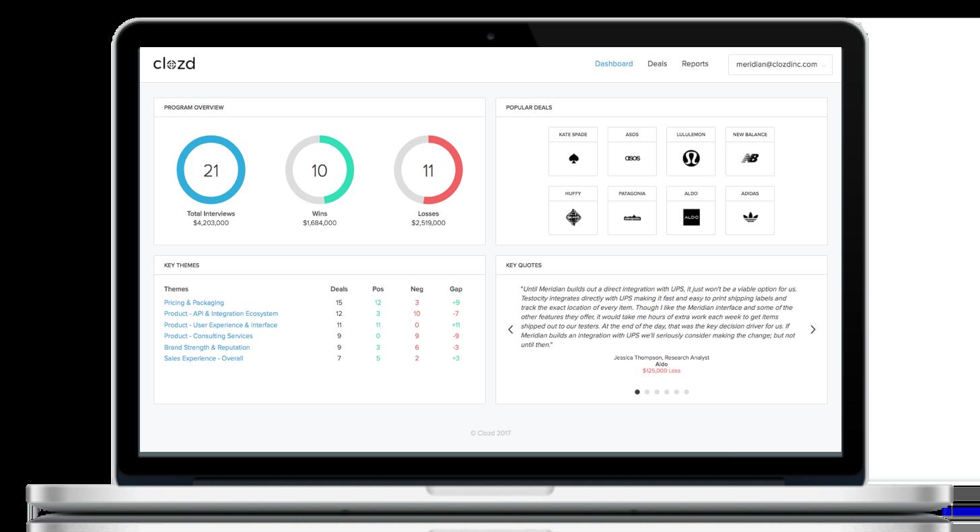The height and width of the screenshot is (532, 980).
Task: Open the New Balance logo deal
Action: click(750, 158)
